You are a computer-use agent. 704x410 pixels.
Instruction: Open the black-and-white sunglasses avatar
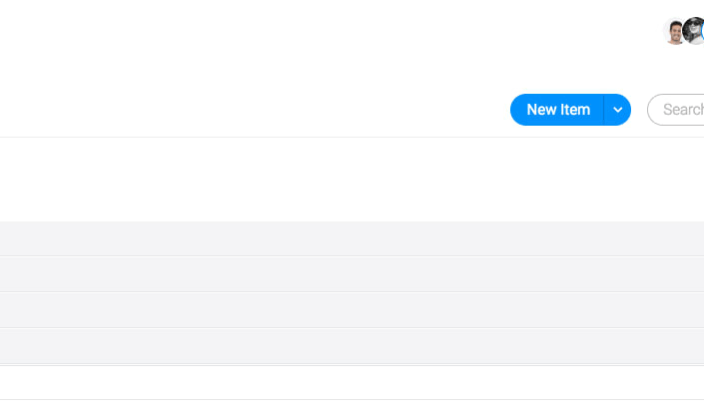tap(694, 31)
